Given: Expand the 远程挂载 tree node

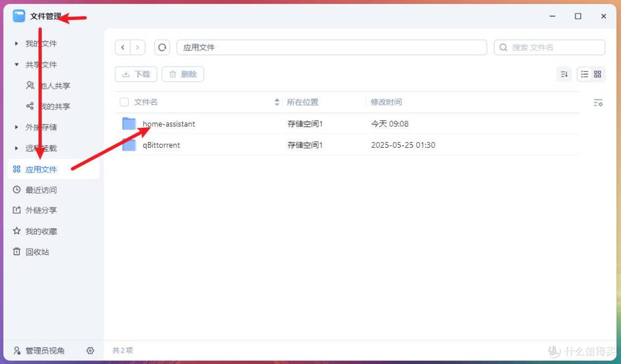Looking at the screenshot, I should pos(16,148).
